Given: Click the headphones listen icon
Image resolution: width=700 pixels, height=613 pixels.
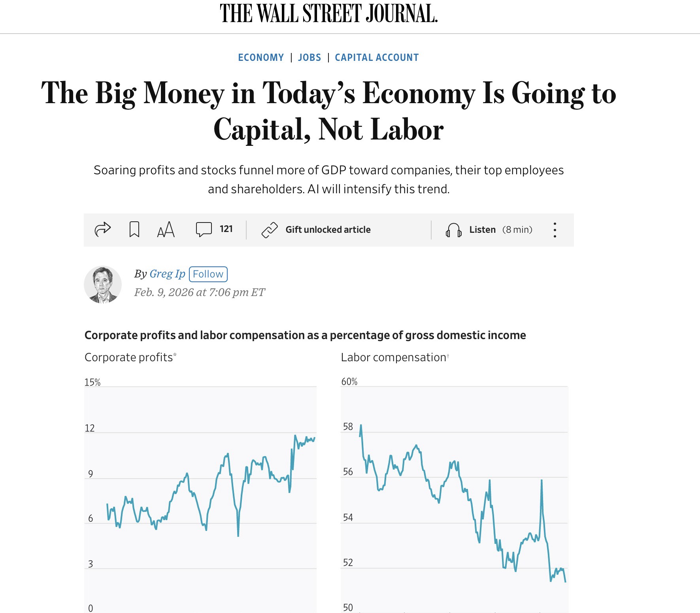Looking at the screenshot, I should pos(453,230).
